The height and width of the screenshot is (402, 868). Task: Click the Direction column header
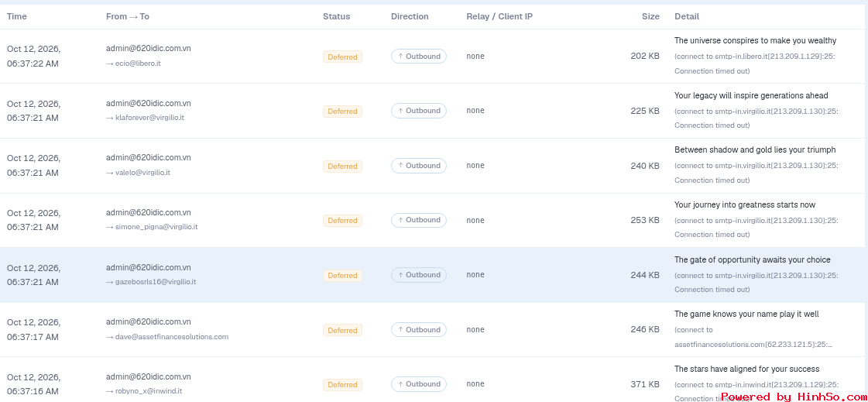410,16
